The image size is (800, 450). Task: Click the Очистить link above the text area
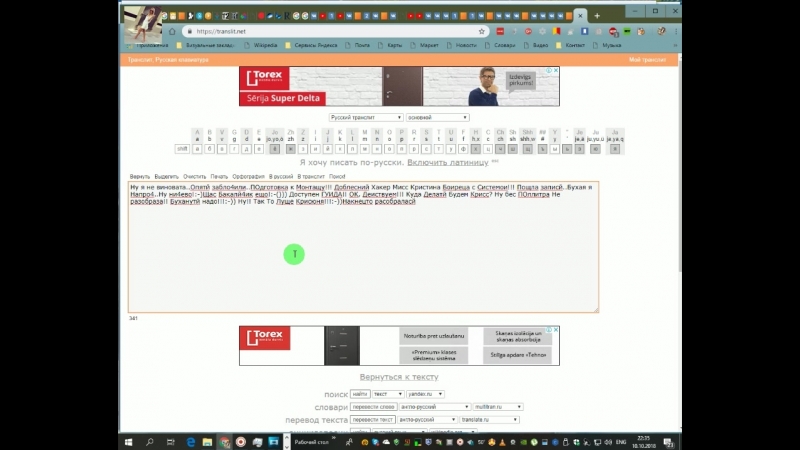tap(194, 176)
